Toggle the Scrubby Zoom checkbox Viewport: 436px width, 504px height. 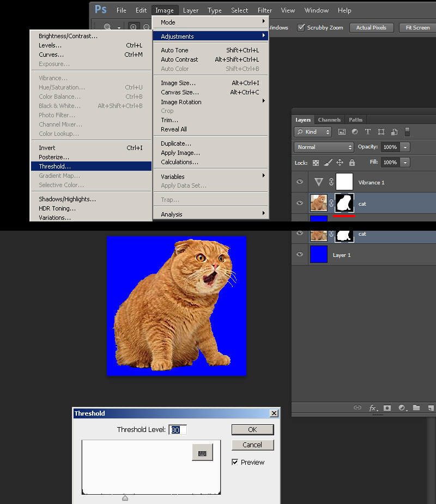click(301, 28)
